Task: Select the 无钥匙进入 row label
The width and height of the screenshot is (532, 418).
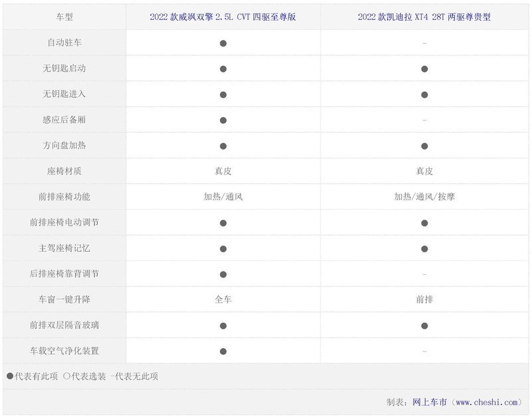Action: point(64,94)
